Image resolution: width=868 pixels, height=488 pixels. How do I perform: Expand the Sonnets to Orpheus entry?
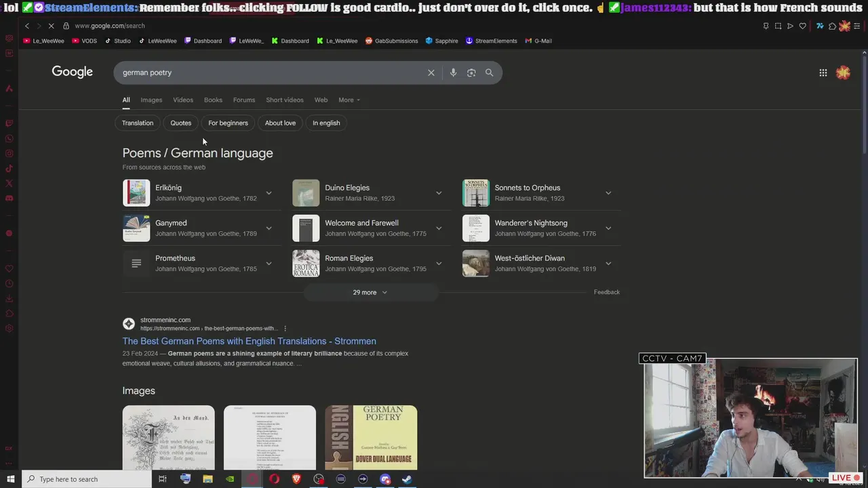click(x=608, y=193)
